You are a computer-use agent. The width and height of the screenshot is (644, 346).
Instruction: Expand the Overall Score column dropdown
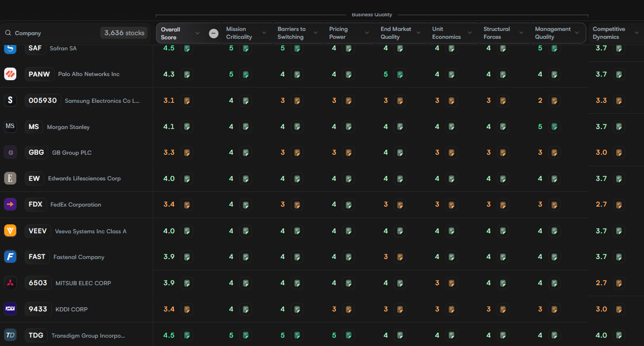click(x=197, y=34)
